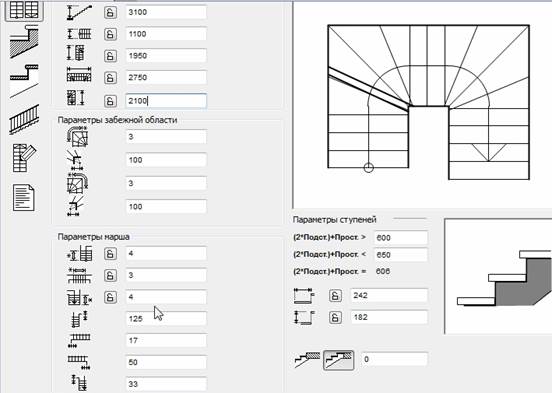This screenshot has height=393, width=552.
Task: Toggle the lock beside the 4 field above 125
Action: 110,297
